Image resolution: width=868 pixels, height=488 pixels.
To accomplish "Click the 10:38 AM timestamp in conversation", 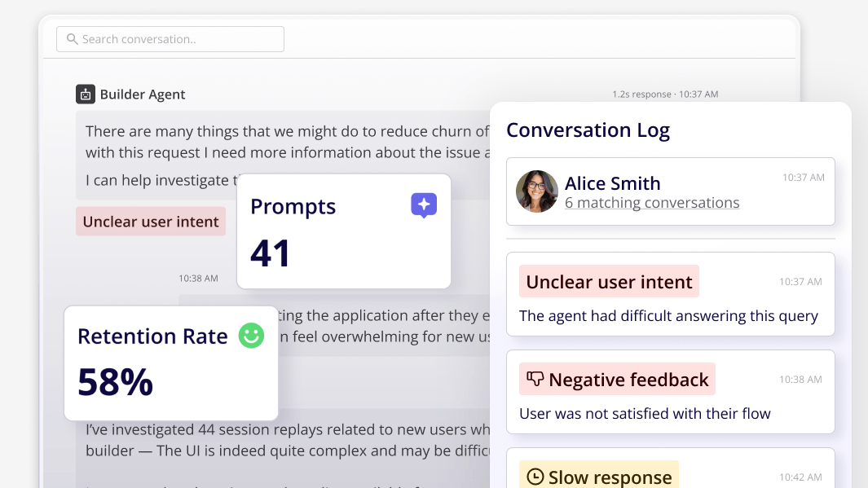I will 198,279.
